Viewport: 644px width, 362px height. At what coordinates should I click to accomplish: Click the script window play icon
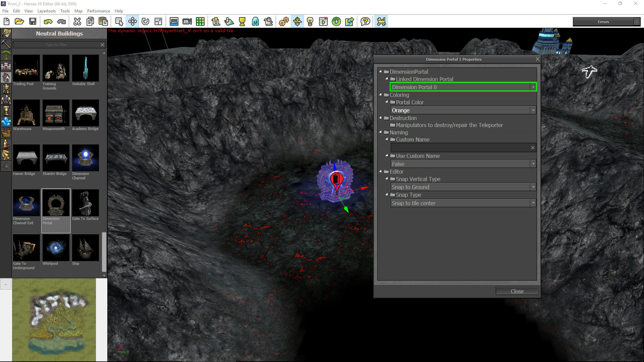click(x=323, y=22)
